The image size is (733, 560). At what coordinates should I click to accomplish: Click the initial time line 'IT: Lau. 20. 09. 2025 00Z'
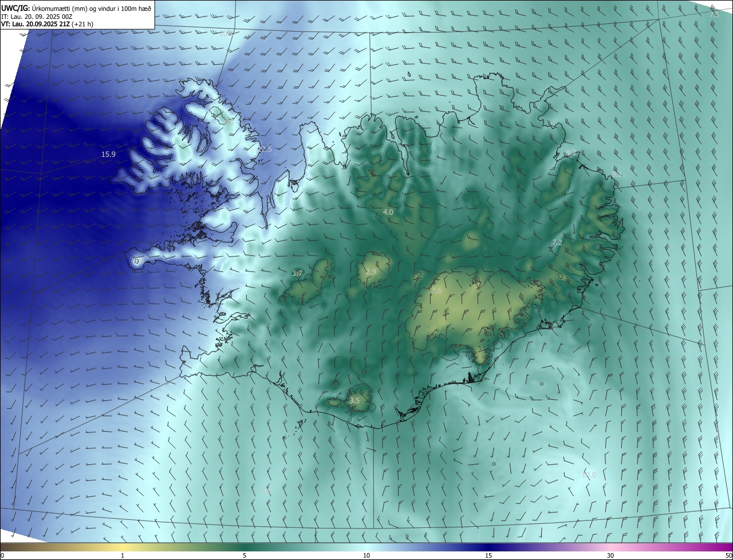(x=37, y=17)
